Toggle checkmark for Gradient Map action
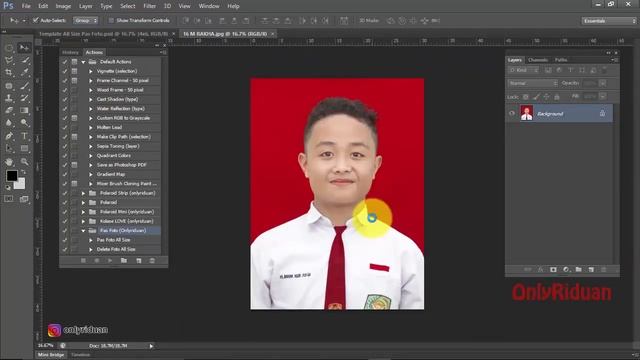Image resolution: width=640 pixels, height=360 pixels. (64, 174)
